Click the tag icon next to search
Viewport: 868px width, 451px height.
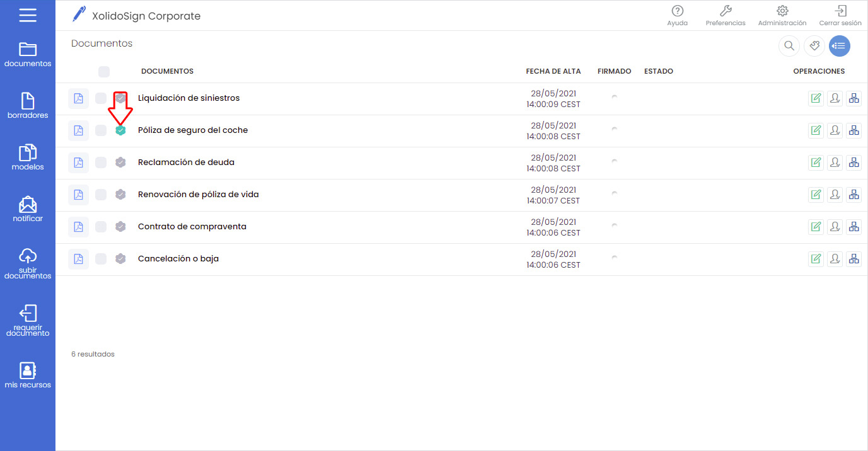point(814,46)
